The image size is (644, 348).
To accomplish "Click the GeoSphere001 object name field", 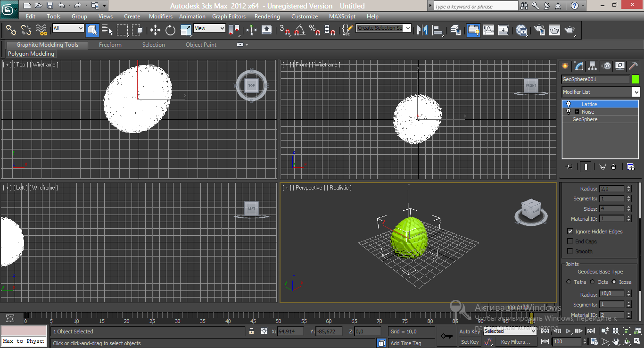I will pyautogui.click(x=595, y=79).
